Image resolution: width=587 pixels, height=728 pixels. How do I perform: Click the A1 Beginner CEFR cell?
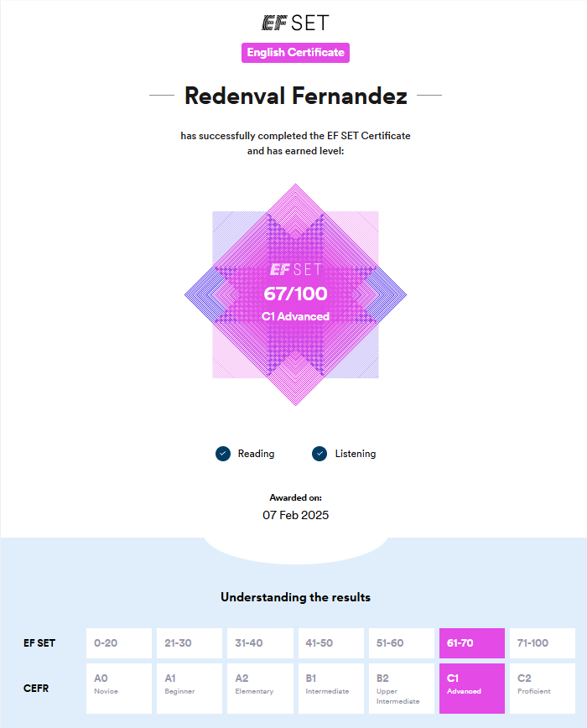(x=189, y=688)
